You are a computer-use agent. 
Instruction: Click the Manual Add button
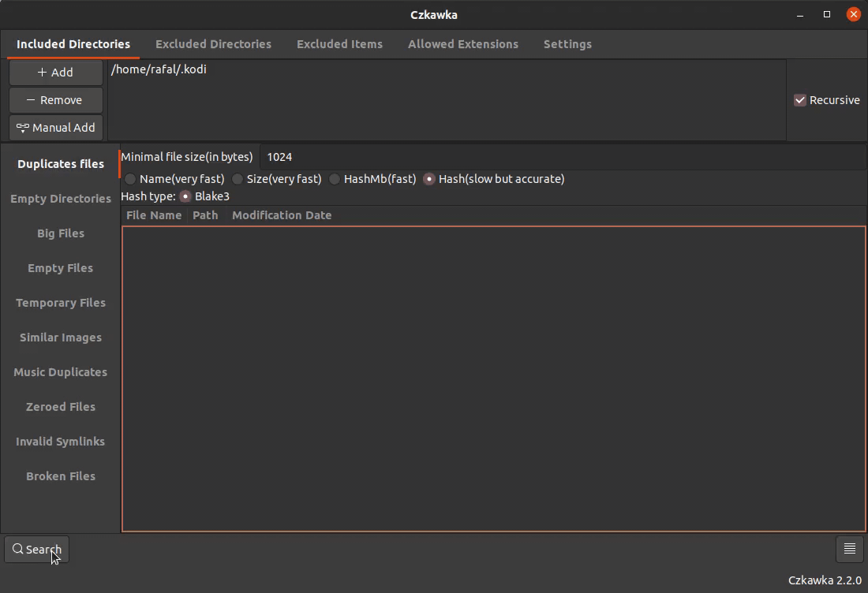55,128
